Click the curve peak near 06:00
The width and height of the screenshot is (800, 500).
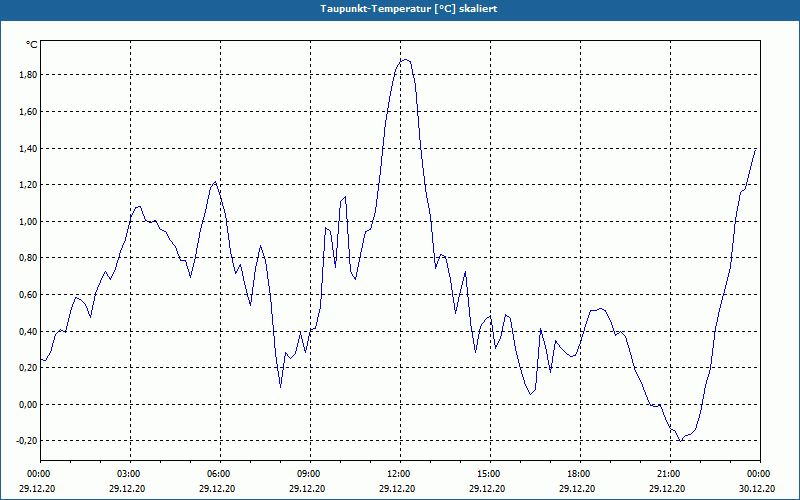pos(215,182)
